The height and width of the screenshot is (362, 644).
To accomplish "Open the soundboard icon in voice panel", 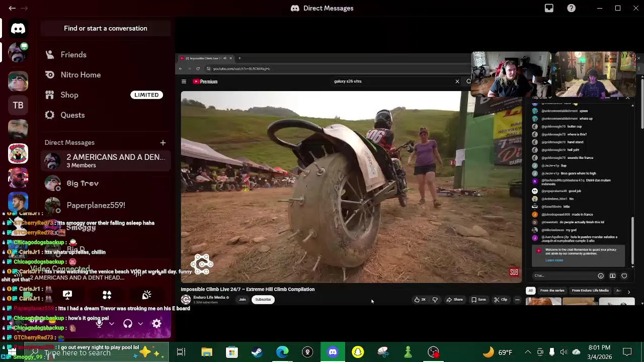I will pos(146,295).
